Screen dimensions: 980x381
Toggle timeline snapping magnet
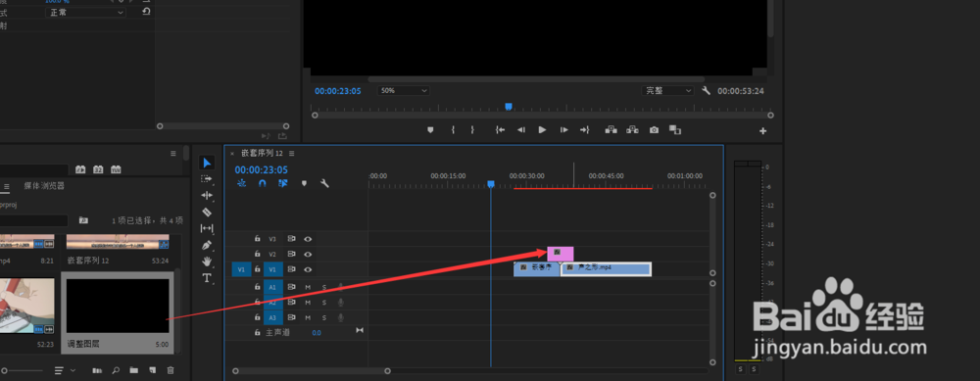tap(263, 183)
